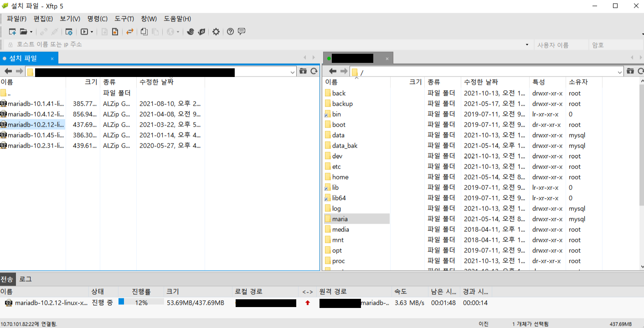Open the 보기(V) menu
This screenshot has width=644, height=328.
click(x=70, y=19)
